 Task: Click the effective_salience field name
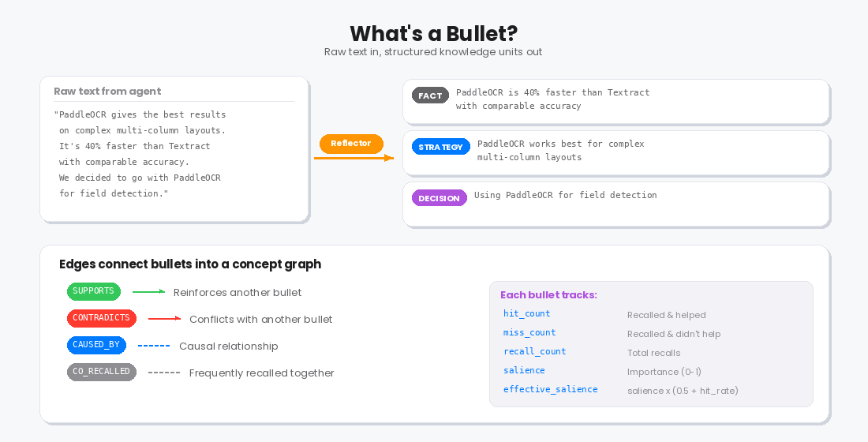pos(550,389)
